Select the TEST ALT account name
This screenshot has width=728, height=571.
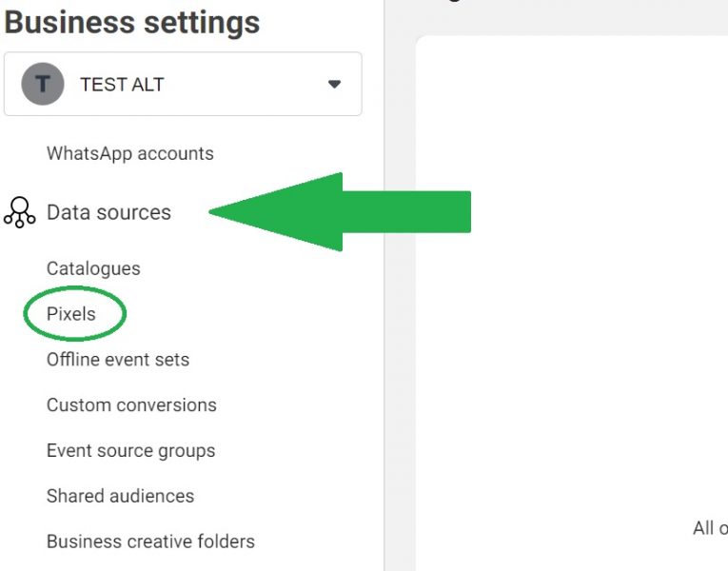coord(122,85)
